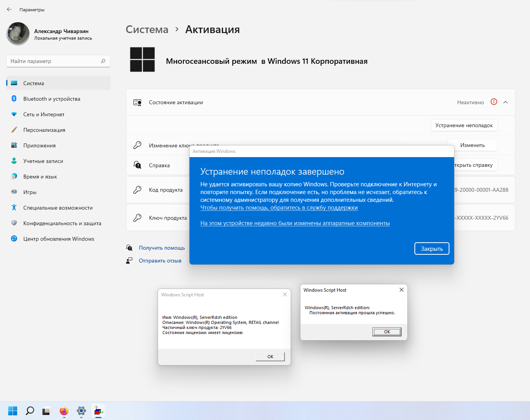530x420 pixels.
Task: Click the Игры gamepad icon
Action: pyautogui.click(x=14, y=192)
